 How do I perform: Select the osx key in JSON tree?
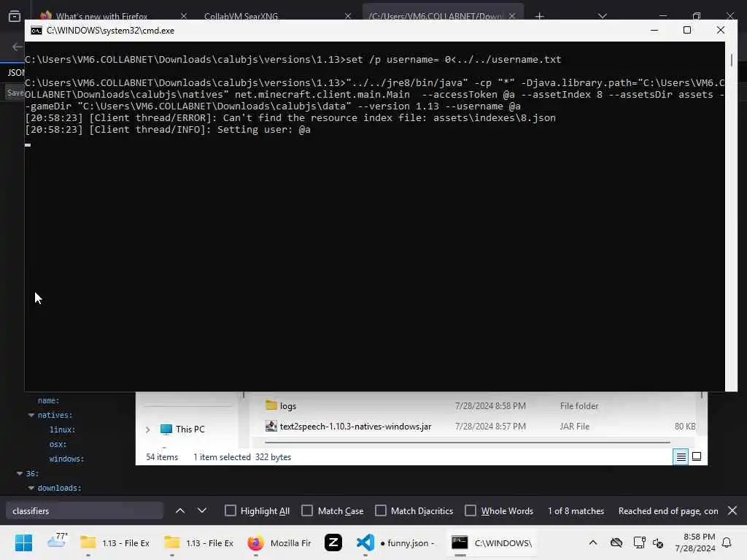58,444
